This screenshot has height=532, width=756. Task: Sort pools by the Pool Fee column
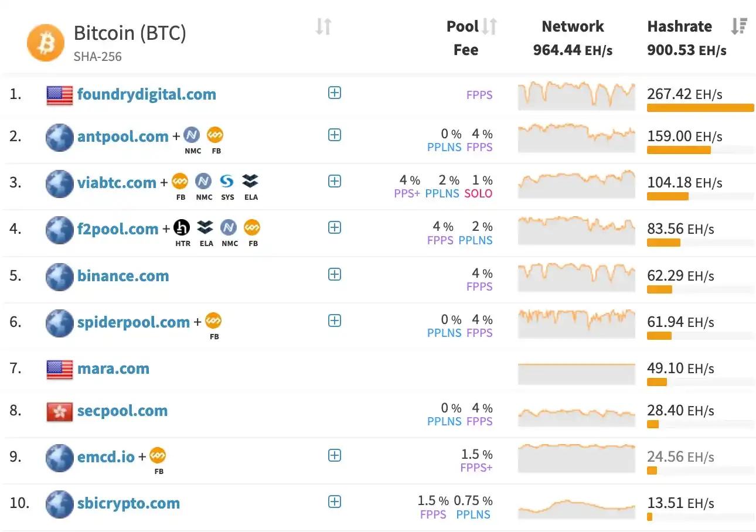pyautogui.click(x=490, y=26)
